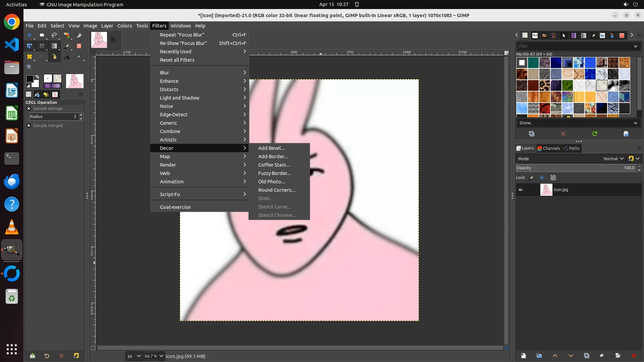Click Round Corners menu entry
The image size is (644, 362).
coord(276,190)
